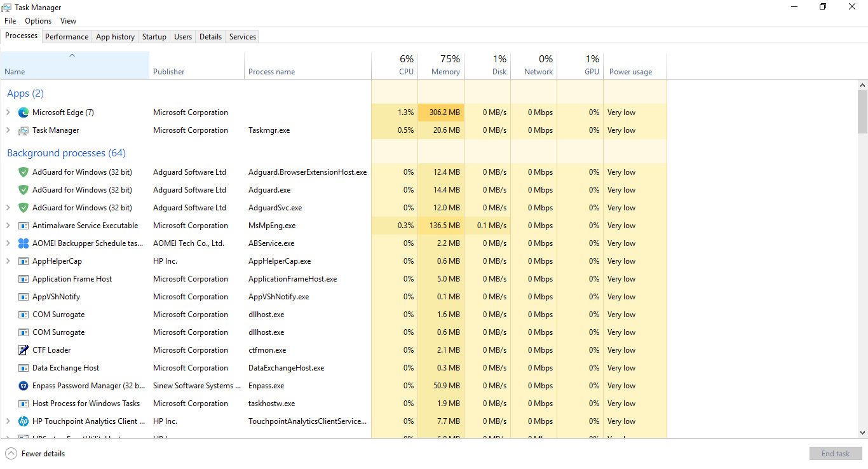Click the CTF Loader pen icon
868x469 pixels.
(x=24, y=350)
